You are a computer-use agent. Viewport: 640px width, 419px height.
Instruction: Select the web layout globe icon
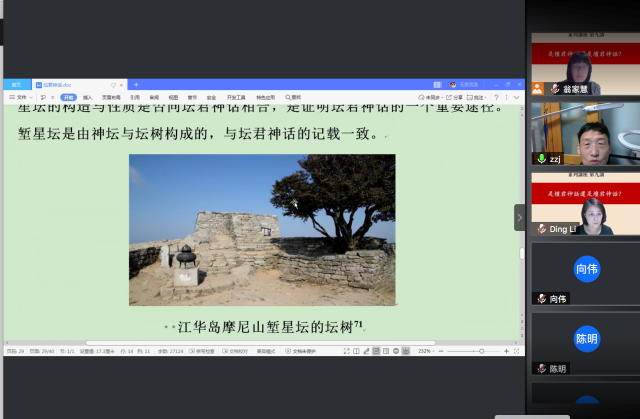[396, 351]
